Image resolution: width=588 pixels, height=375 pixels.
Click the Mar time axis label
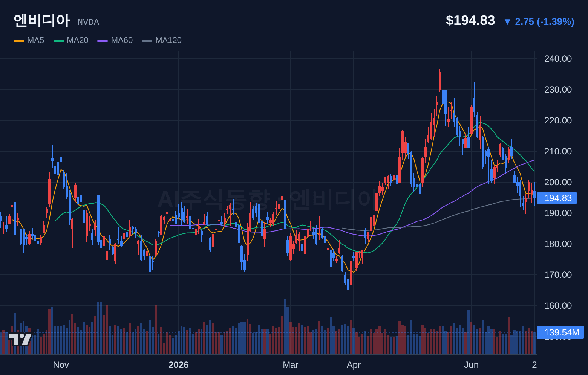[x=291, y=365]
